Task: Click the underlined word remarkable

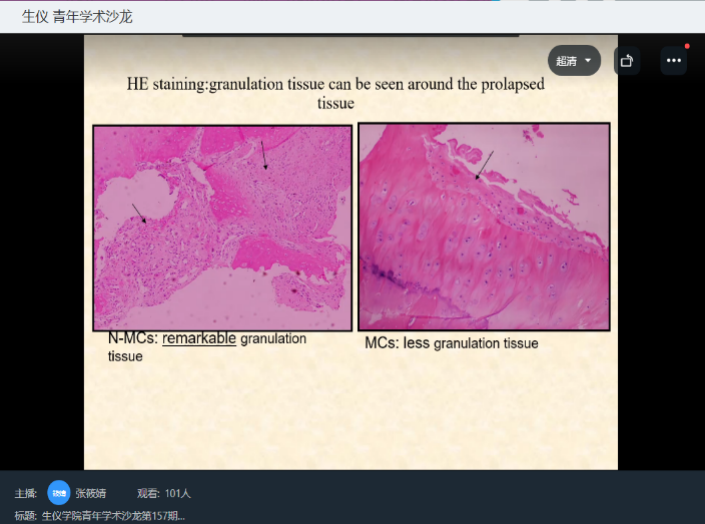Action: (199, 339)
